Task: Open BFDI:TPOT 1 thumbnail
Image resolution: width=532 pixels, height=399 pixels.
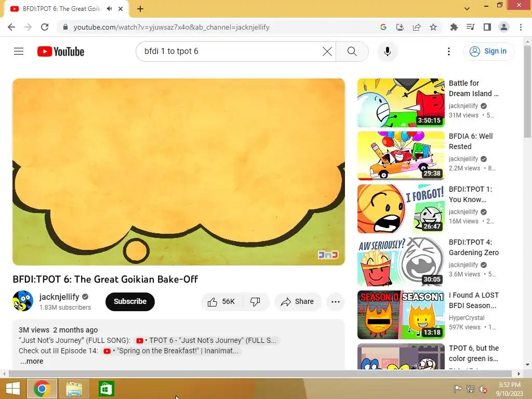Action: pyautogui.click(x=401, y=209)
